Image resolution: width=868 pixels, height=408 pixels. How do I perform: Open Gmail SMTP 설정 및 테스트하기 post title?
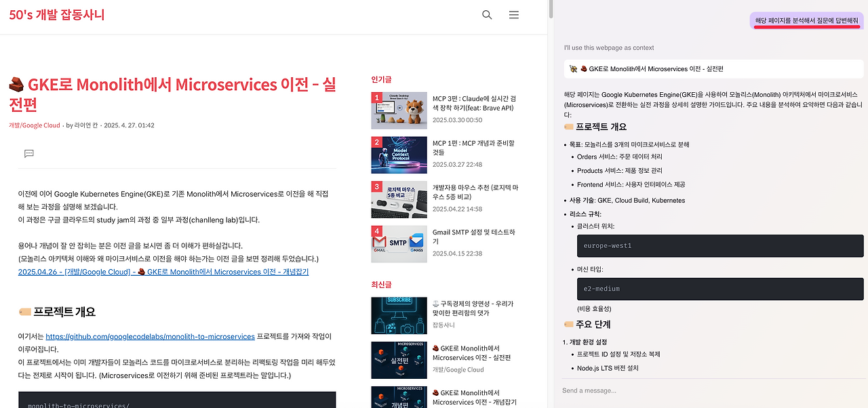click(x=474, y=237)
